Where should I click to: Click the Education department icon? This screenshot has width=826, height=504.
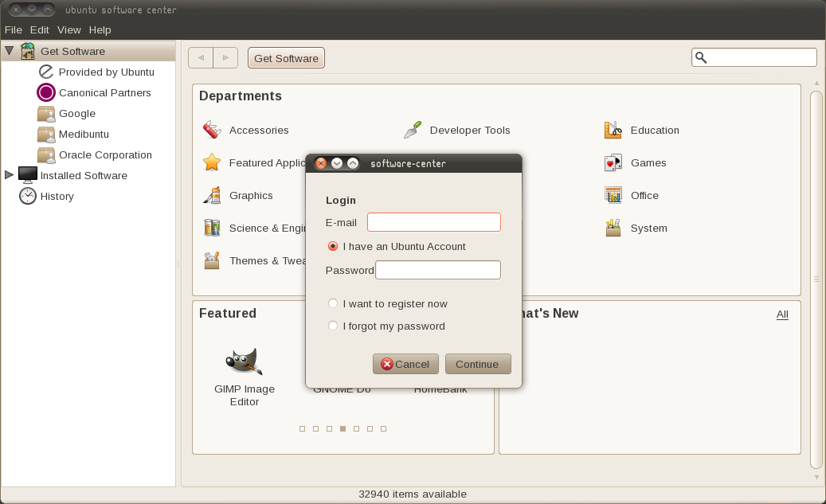coord(613,130)
